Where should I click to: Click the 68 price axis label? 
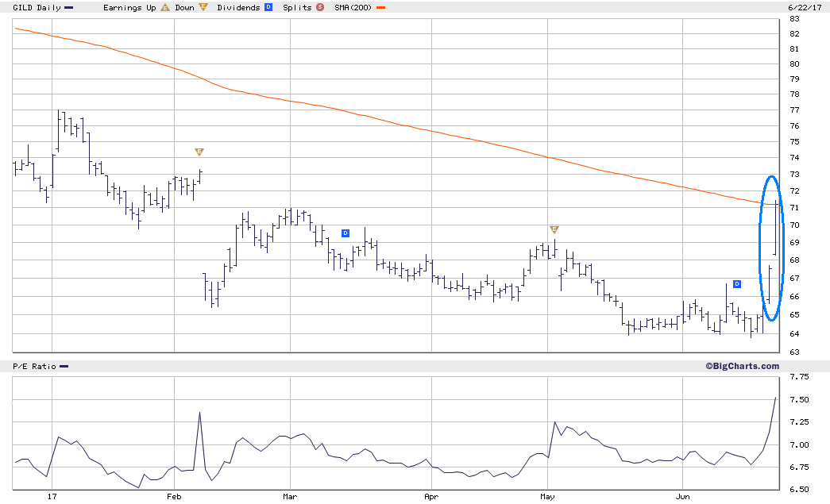click(794, 260)
